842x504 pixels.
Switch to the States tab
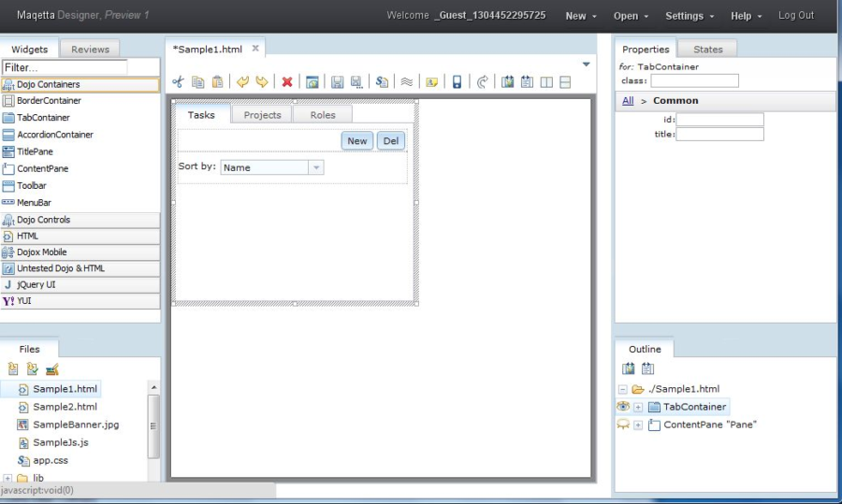(x=707, y=49)
